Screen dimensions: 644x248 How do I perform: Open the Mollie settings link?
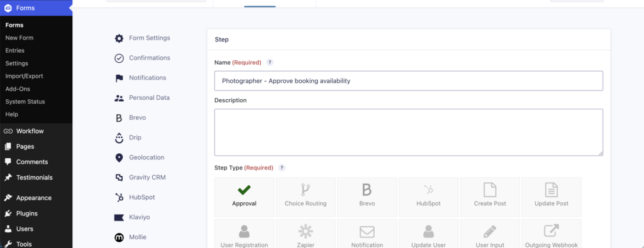[x=138, y=237]
